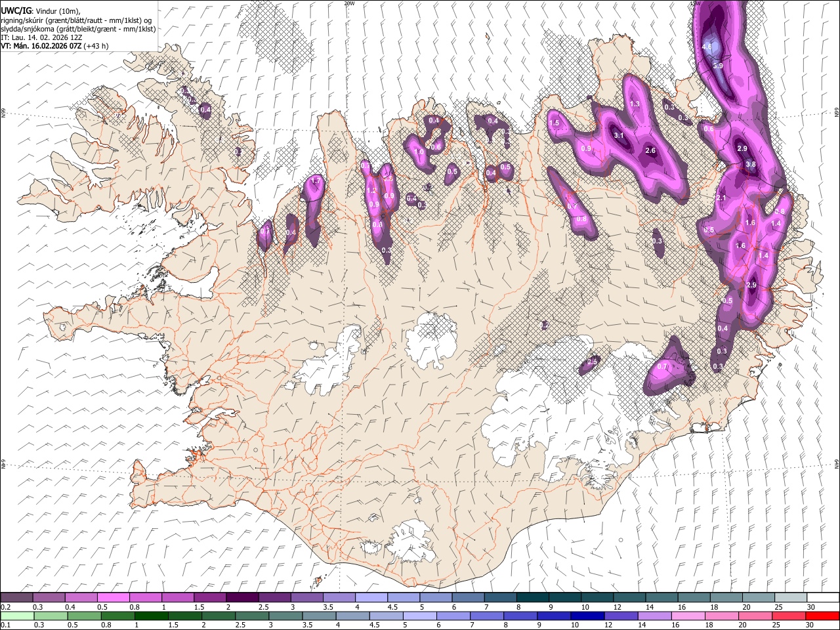Screen dimensions: 840x630
Task: Select the slate blue 6–7 snow legend swatch
Action: [468, 597]
